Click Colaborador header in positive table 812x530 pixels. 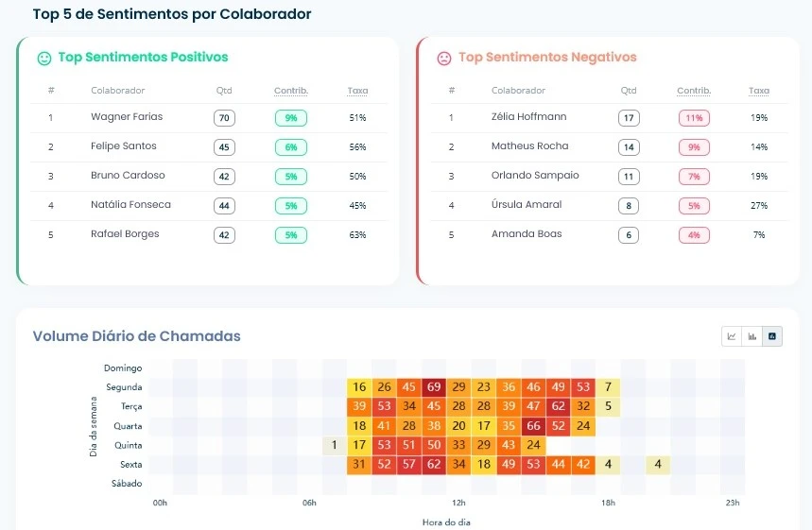[117, 91]
